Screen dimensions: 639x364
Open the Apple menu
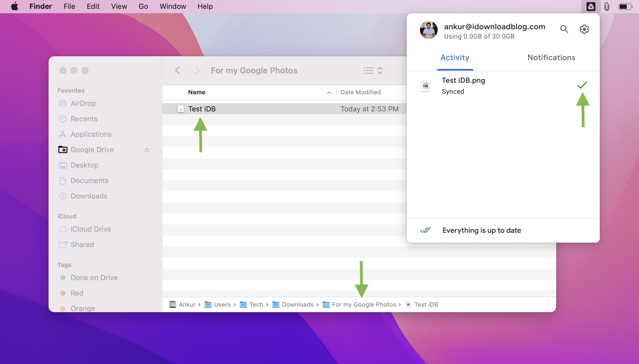(15, 6)
